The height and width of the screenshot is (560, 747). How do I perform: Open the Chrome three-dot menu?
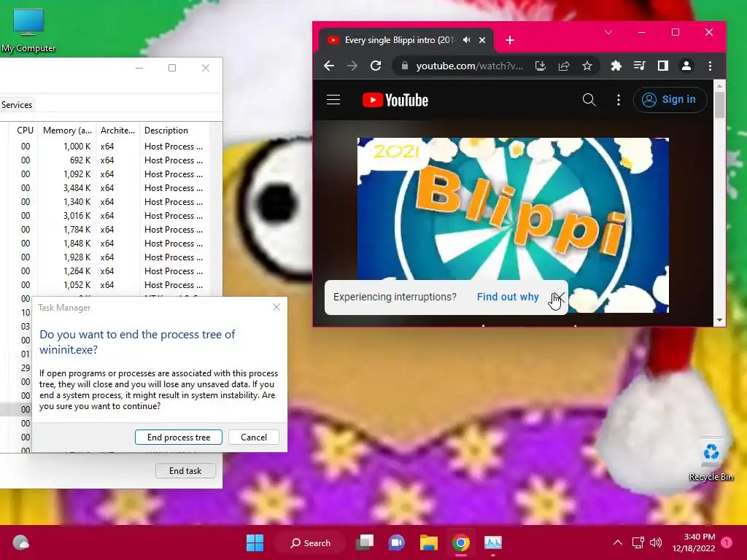(x=710, y=66)
